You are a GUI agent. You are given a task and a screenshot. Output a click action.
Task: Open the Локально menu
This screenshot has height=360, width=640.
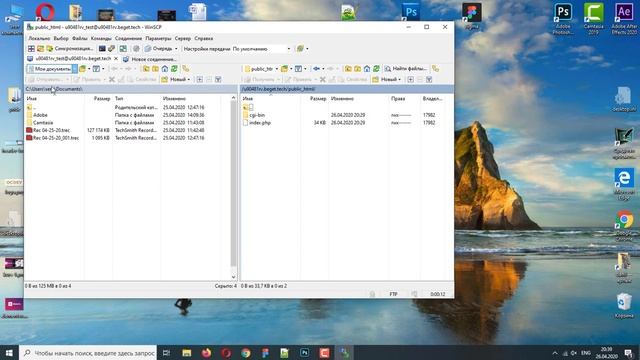click(39, 38)
